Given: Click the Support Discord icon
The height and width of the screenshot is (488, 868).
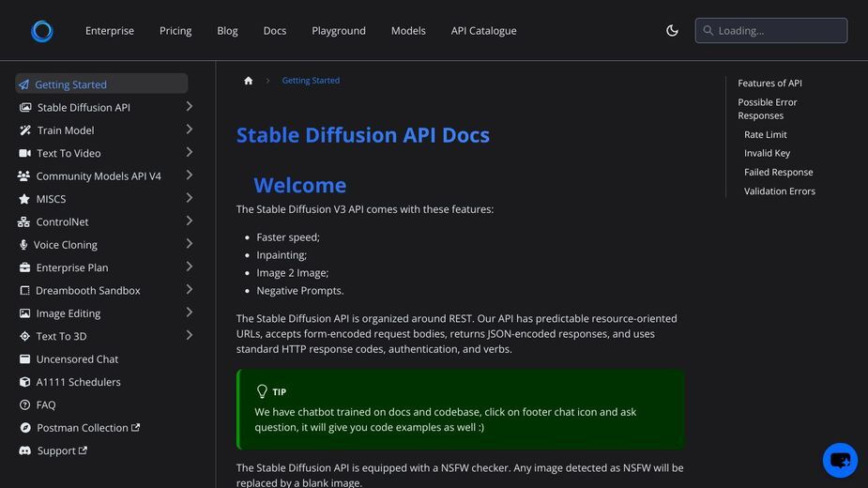Looking at the screenshot, I should pyautogui.click(x=25, y=450).
